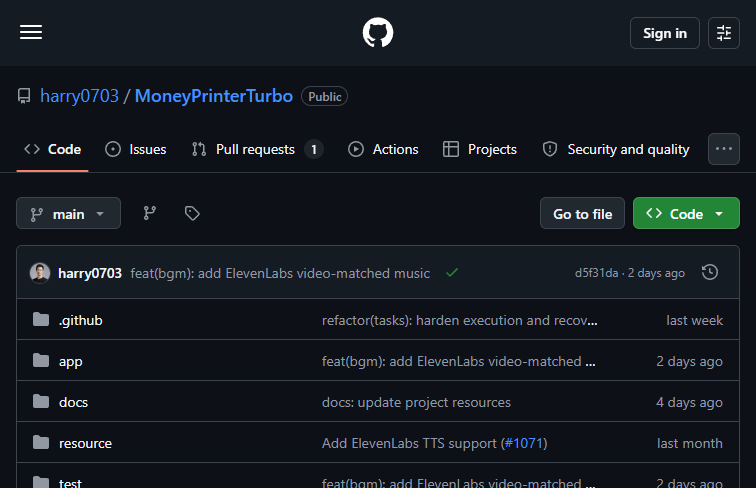Open 'Add ElevenLabs TTS support' commit message

pyautogui.click(x=409, y=444)
